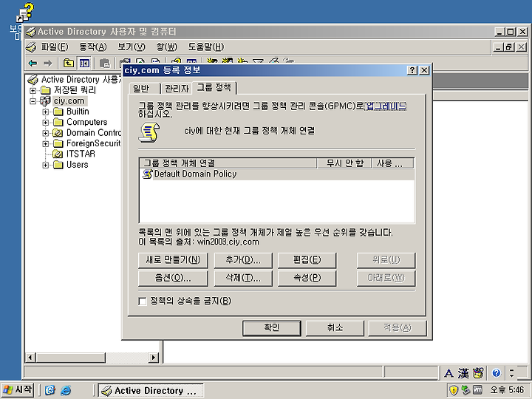
Task: Click the safely remove hardware tray icon
Action: click(465, 390)
